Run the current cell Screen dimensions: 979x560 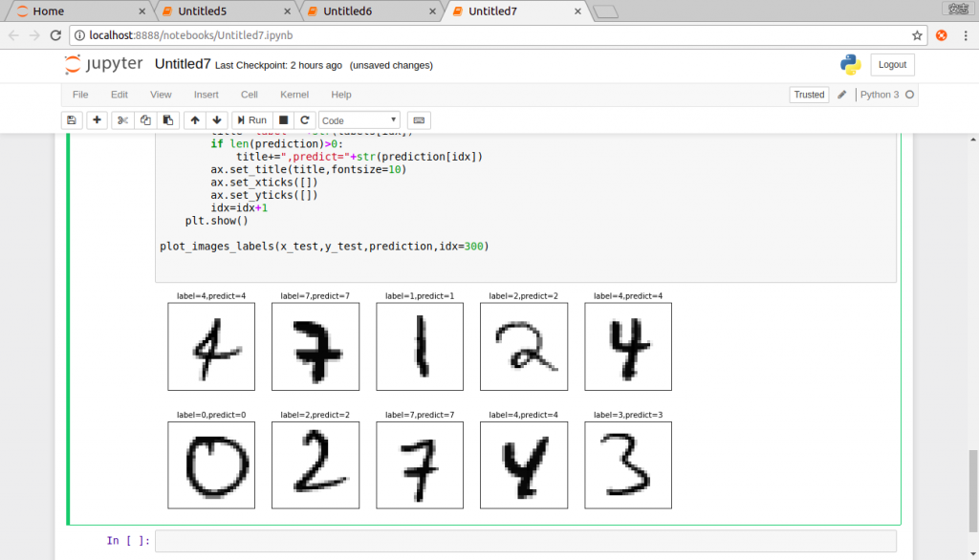pyautogui.click(x=251, y=119)
